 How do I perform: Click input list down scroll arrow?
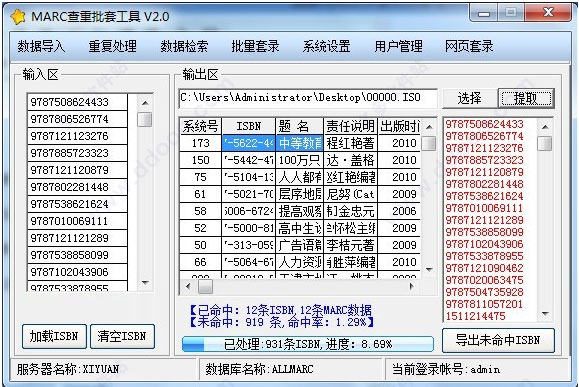click(145, 283)
